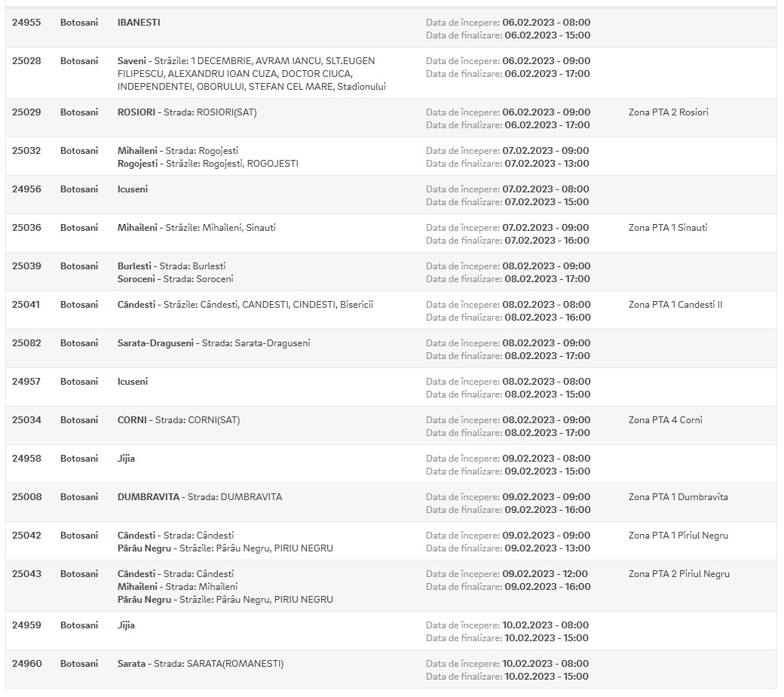
Task: Click outage number 24957
Action: (x=26, y=382)
